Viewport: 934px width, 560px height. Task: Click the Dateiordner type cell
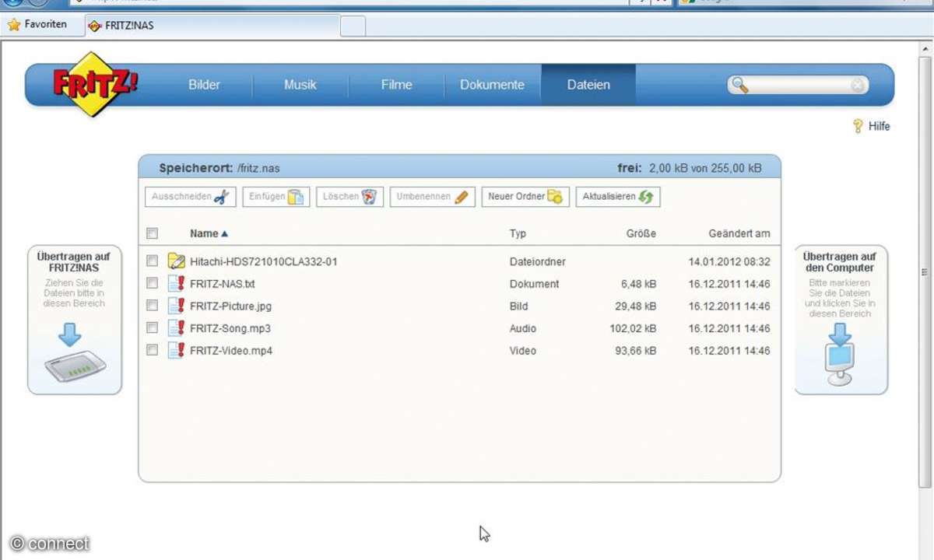pos(538,261)
